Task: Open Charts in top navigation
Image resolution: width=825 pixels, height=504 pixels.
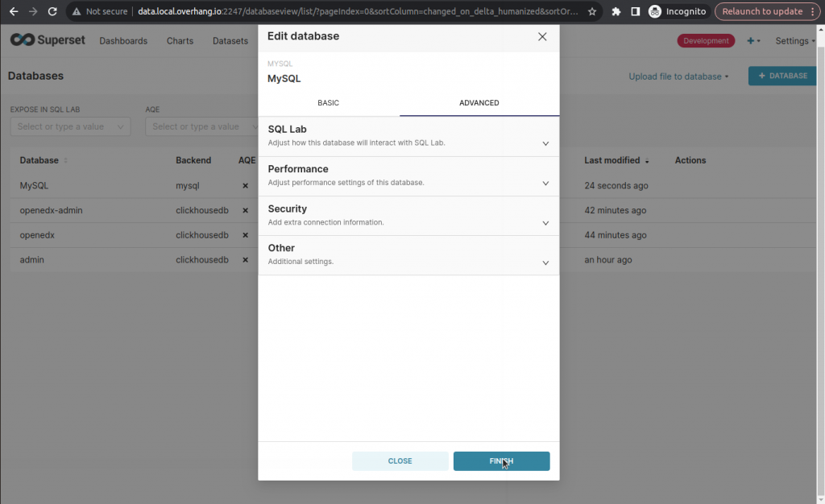Action: tap(180, 40)
